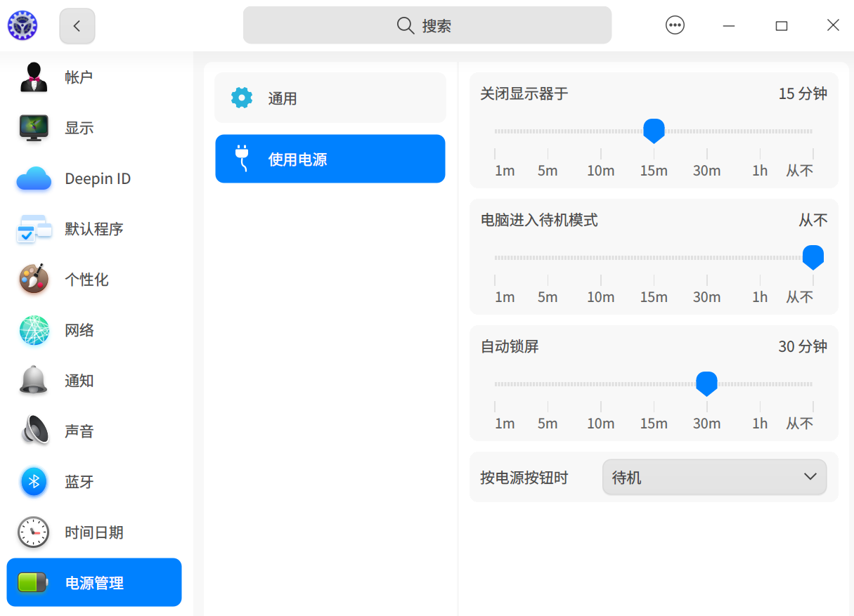Minimize the Control Center window
This screenshot has height=616, width=854.
729,26
